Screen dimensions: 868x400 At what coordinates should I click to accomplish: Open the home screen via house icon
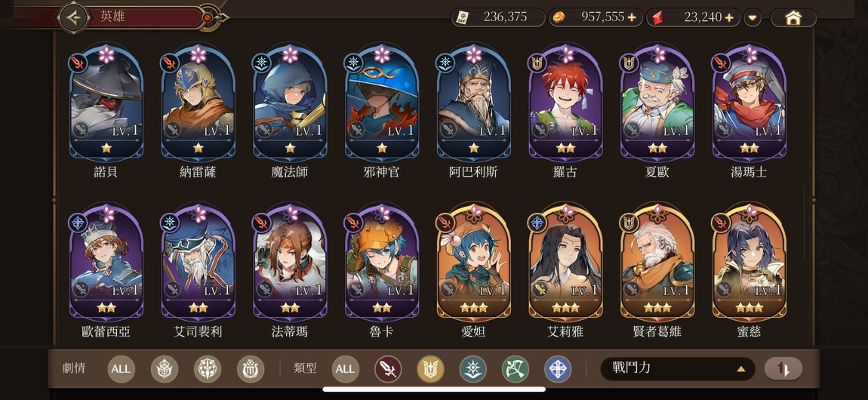point(793,17)
